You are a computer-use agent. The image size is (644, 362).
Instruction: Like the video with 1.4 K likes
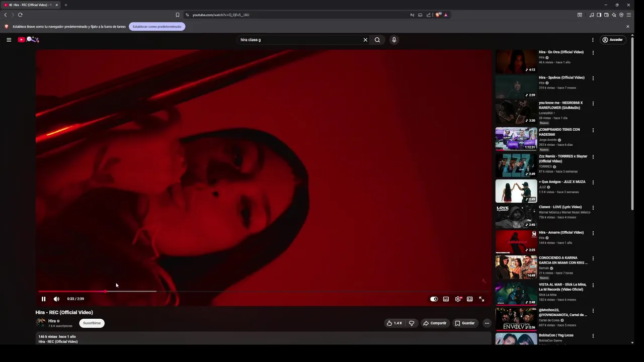394,323
